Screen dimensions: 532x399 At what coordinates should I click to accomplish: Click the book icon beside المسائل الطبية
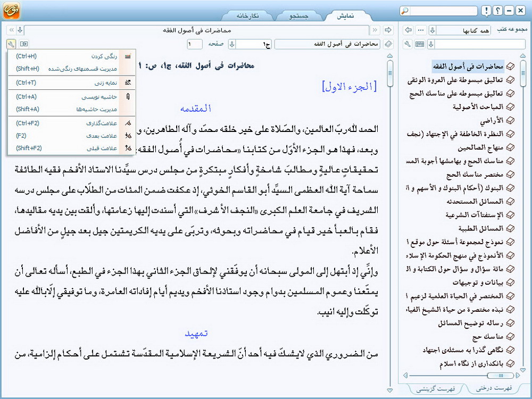[x=510, y=228]
